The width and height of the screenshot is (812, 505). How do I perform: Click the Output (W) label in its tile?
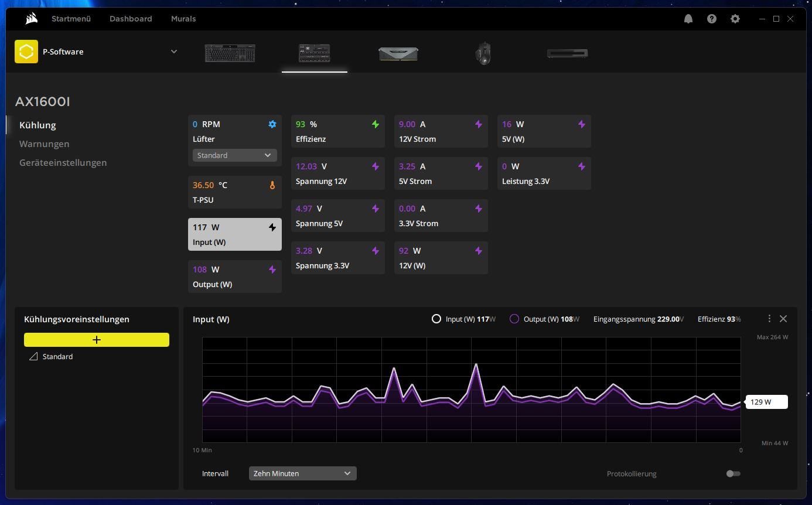[213, 284]
